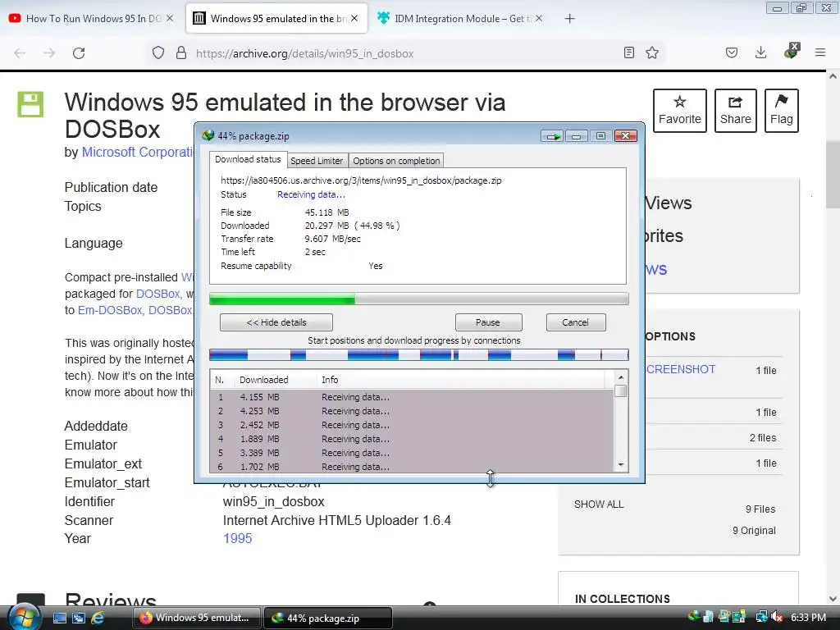Click the network tray icon

pos(761,617)
